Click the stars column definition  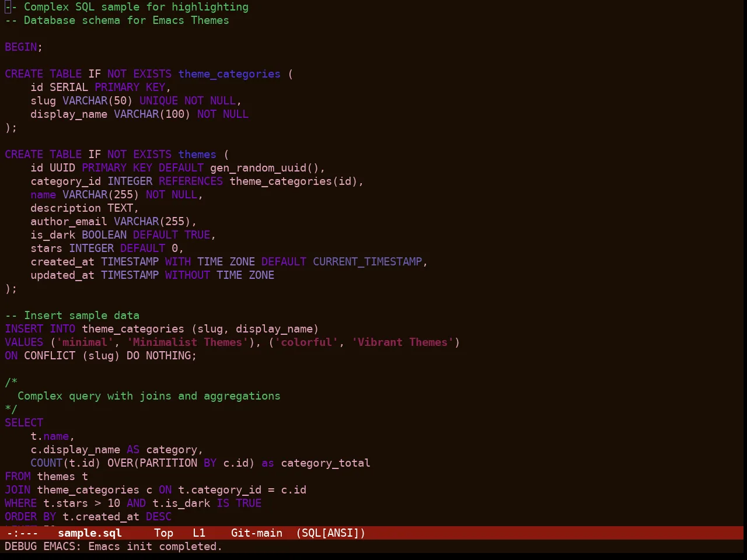click(x=107, y=248)
